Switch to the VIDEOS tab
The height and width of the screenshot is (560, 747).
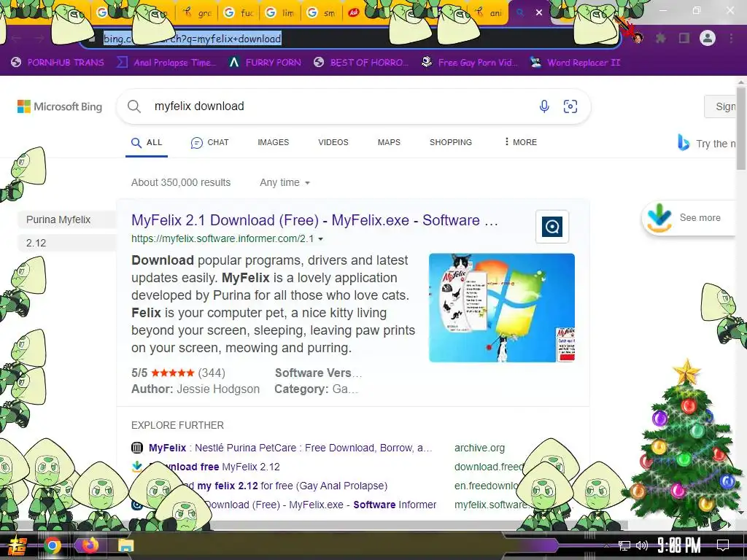point(333,142)
